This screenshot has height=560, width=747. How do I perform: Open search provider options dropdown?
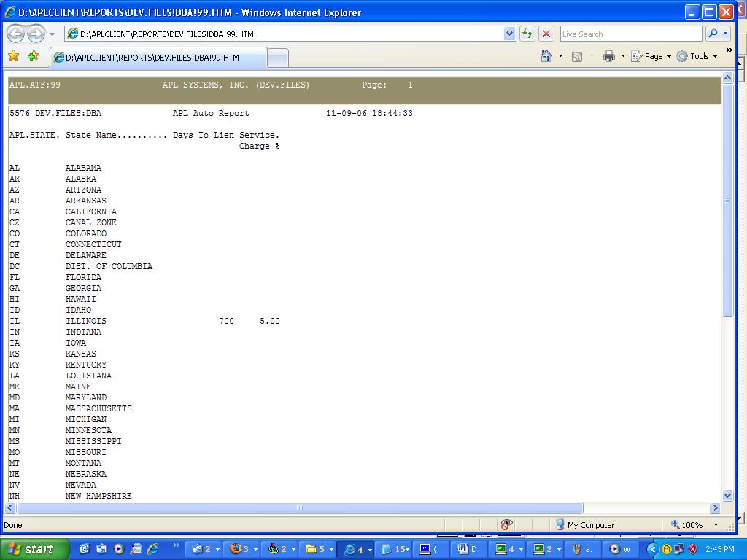tap(726, 34)
